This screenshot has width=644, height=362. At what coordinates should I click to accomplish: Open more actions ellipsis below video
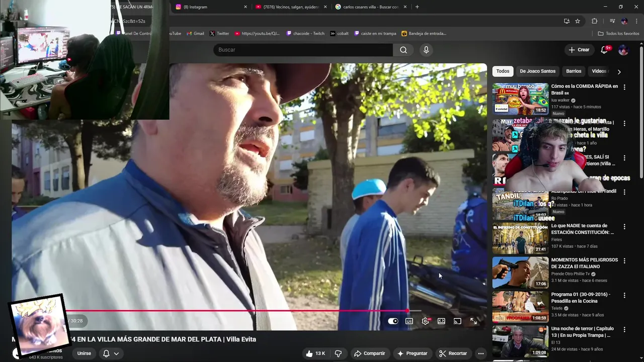click(x=480, y=353)
